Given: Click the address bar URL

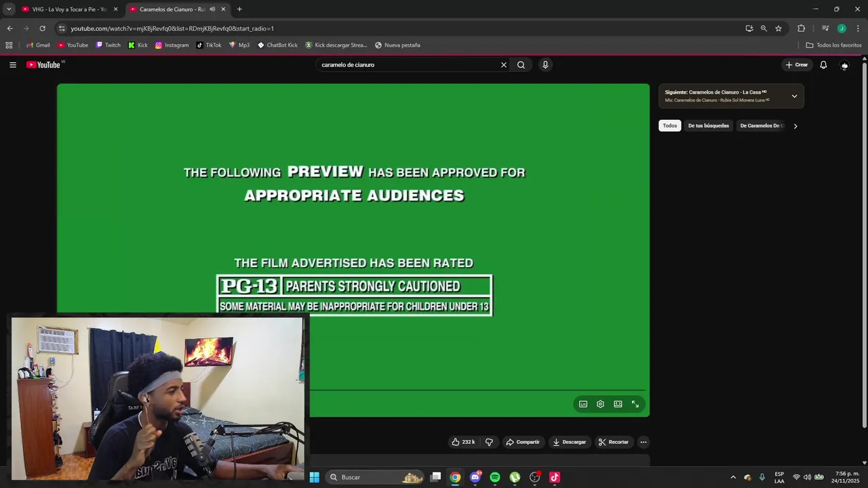Looking at the screenshot, I should [x=172, y=28].
